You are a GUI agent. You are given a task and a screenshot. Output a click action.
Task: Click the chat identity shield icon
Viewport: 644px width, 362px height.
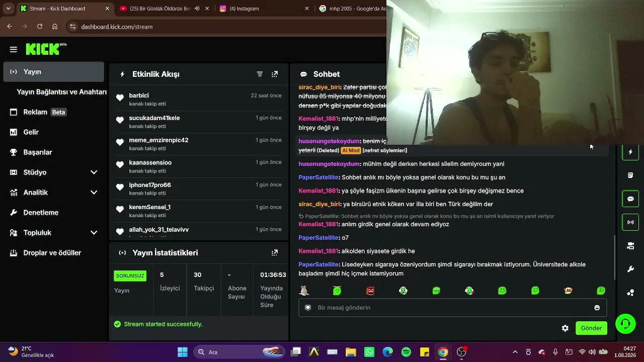click(308, 308)
